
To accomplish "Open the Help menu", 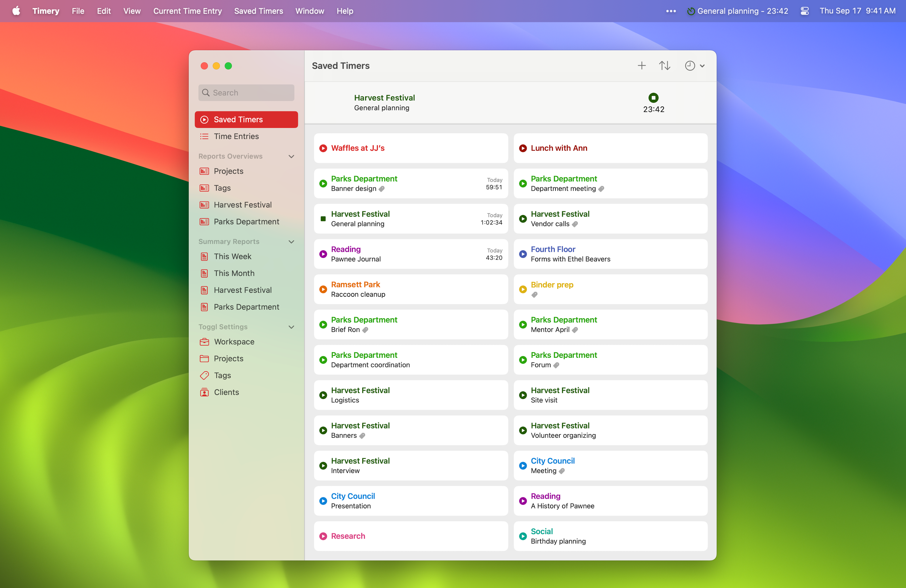I will (x=345, y=11).
